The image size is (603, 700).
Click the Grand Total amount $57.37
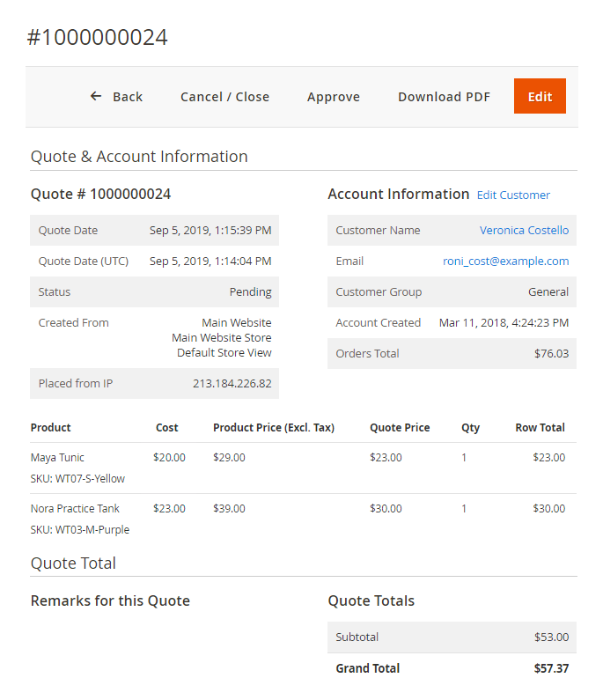[551, 668]
